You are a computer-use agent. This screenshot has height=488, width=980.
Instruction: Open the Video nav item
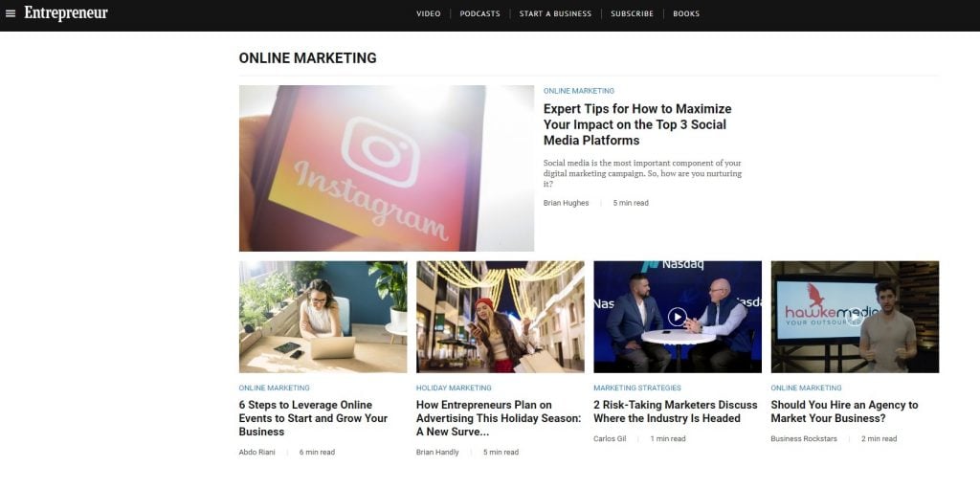tap(428, 13)
